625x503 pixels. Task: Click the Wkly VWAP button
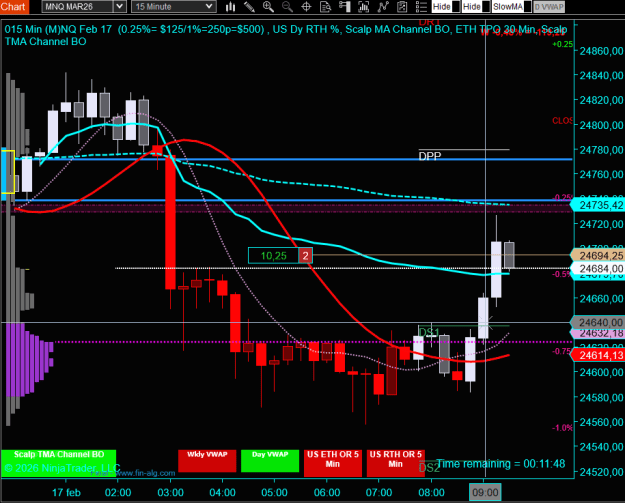tap(207, 461)
